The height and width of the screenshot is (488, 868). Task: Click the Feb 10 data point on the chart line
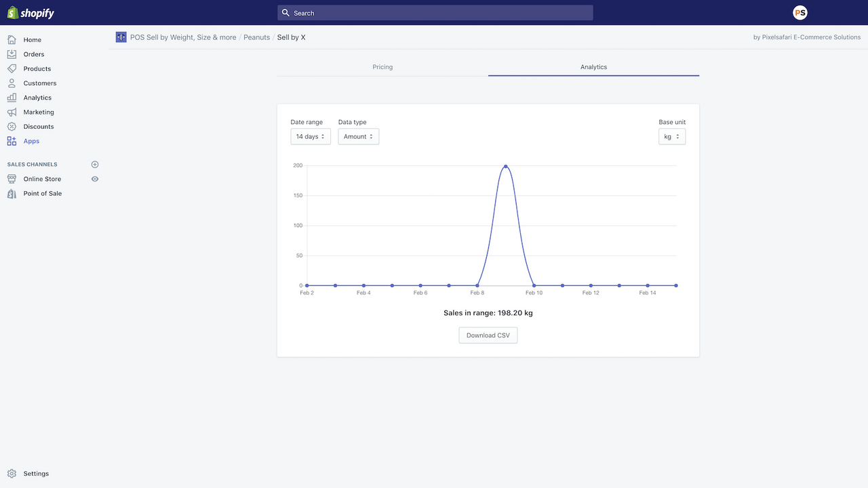coord(534,285)
